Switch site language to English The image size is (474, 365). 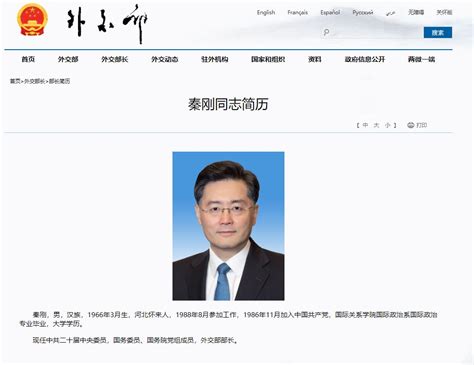pos(266,13)
